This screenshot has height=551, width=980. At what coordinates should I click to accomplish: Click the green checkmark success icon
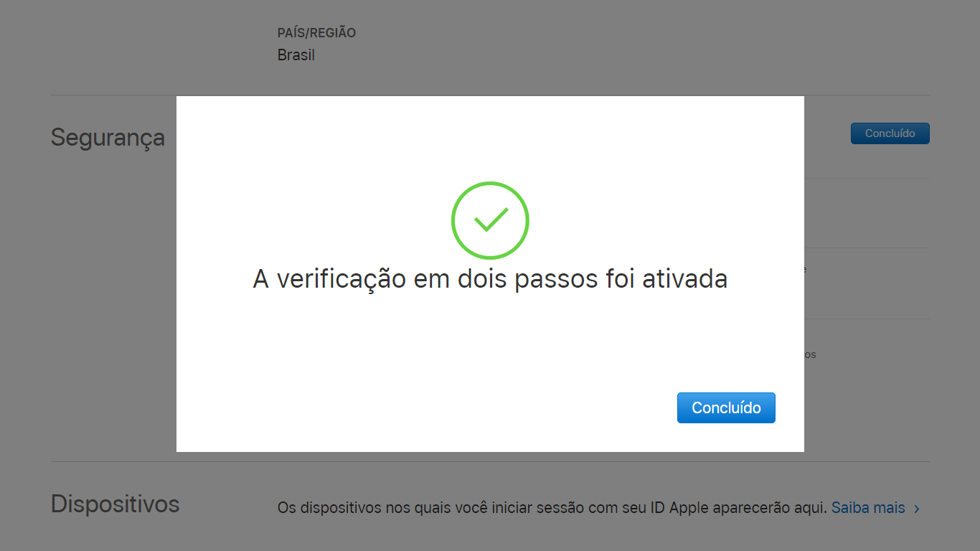tap(490, 220)
